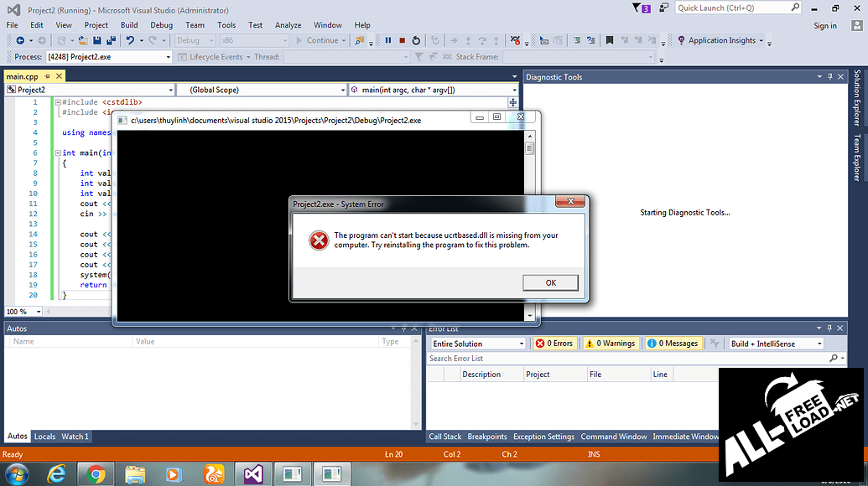The image size is (868, 486).
Task: Click the Search Error List field
Action: click(x=625, y=359)
